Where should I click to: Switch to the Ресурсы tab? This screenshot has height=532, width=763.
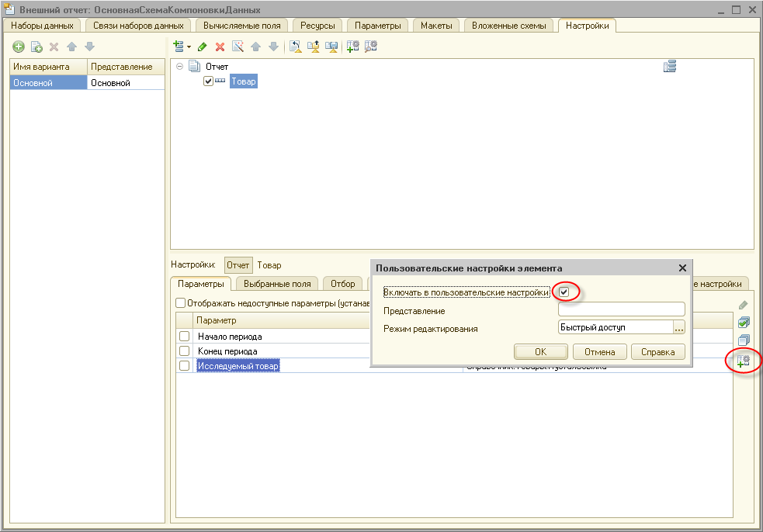[317, 26]
